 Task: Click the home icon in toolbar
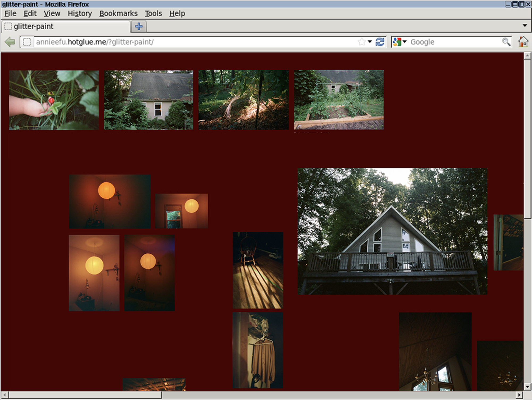pyautogui.click(x=523, y=42)
